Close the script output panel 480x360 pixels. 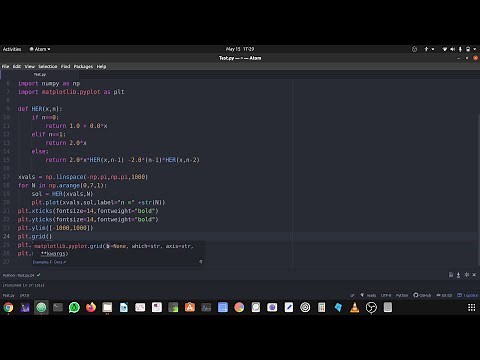point(474,275)
